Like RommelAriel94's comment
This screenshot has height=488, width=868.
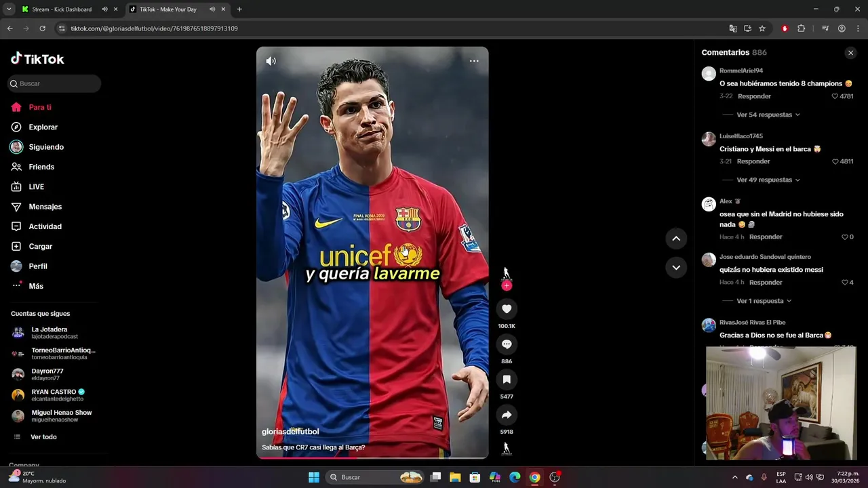835,96
